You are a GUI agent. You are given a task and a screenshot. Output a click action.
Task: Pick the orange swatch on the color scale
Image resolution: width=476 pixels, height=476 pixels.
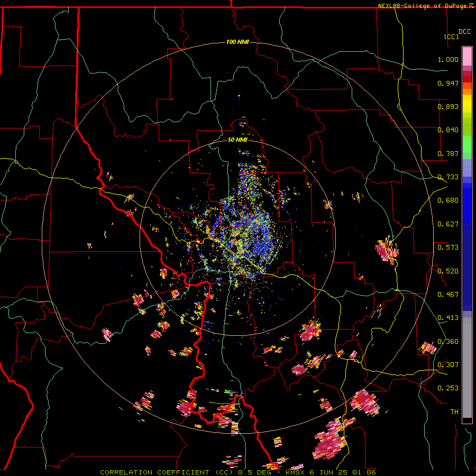click(467, 91)
